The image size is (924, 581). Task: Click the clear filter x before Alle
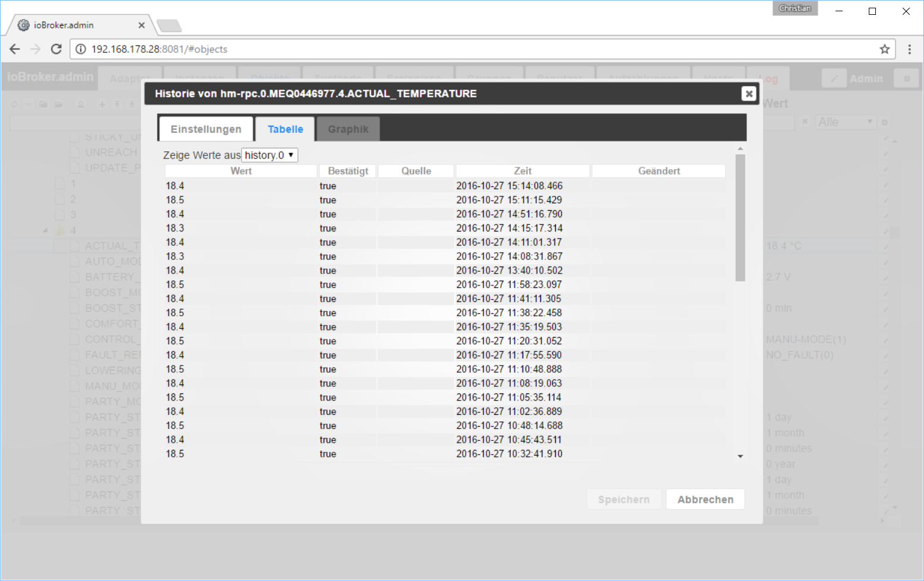point(805,122)
